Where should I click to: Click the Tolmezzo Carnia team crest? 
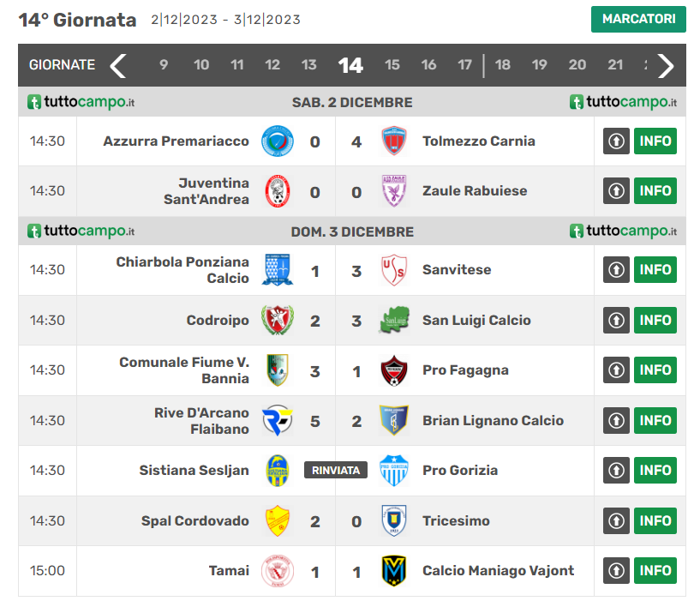tap(394, 141)
